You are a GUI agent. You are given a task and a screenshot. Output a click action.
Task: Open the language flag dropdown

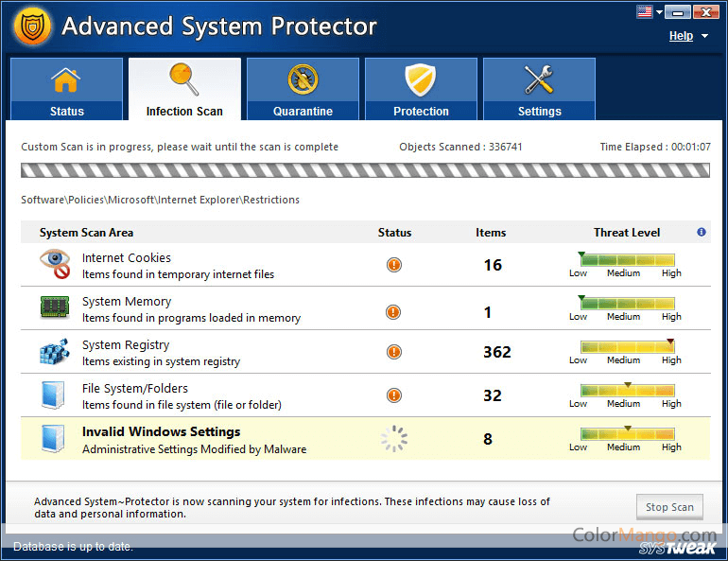649,12
